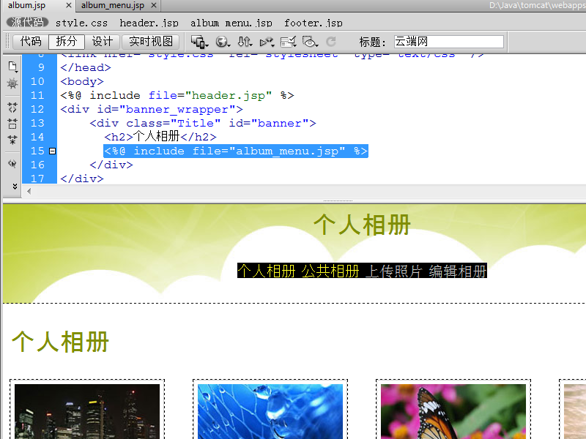Click the code pane scroll-left arrow
Viewport: 586px width, 439px height.
[29, 192]
